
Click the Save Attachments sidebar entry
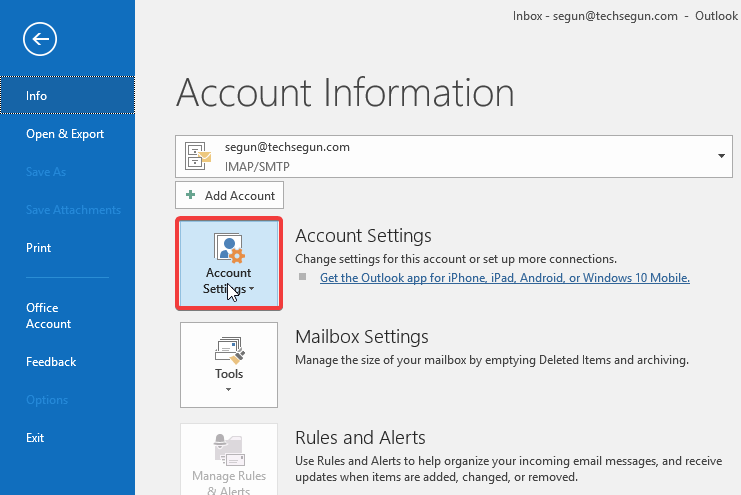(x=73, y=210)
